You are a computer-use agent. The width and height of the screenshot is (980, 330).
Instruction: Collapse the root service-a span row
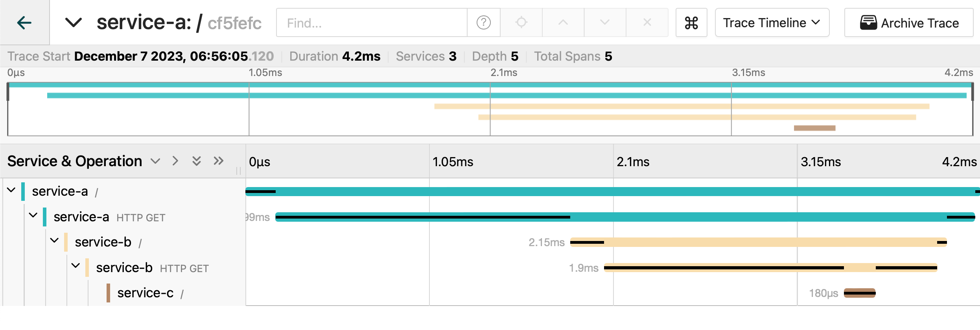click(11, 191)
